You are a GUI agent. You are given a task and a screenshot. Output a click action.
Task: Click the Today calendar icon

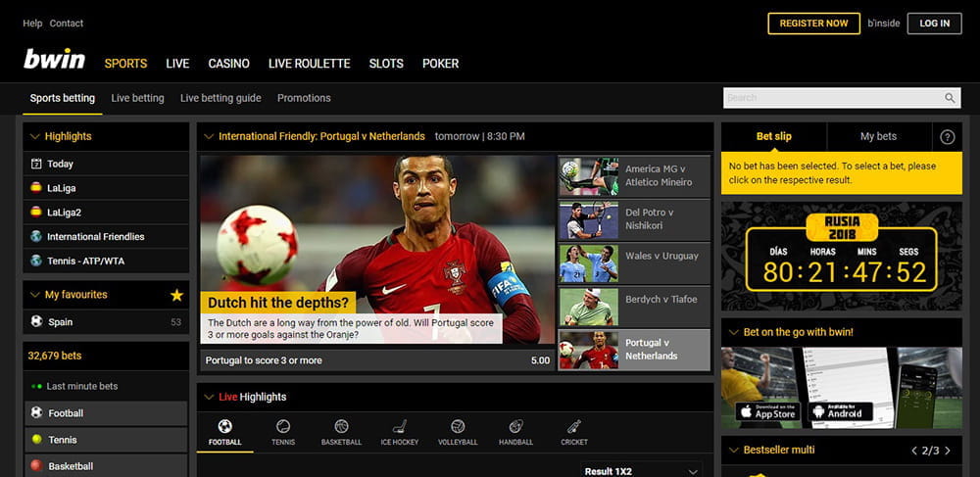(x=36, y=164)
